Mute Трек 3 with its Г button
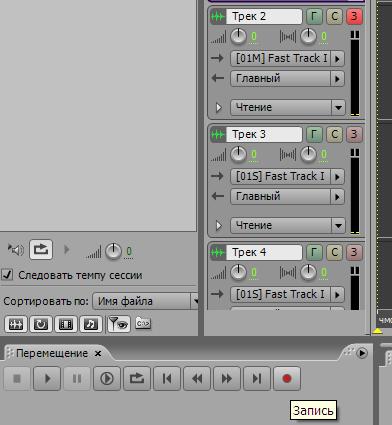Viewport: 392px width, 425px height. [314, 134]
